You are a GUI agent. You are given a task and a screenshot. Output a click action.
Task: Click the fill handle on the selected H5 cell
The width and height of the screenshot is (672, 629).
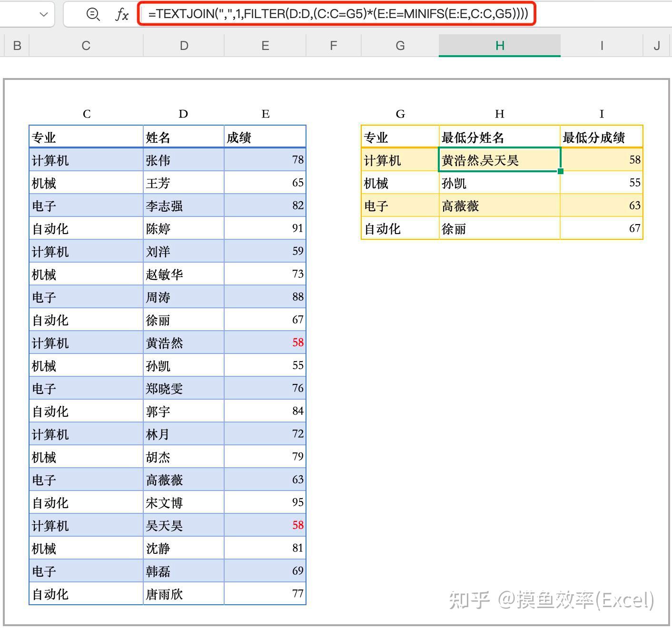click(561, 171)
